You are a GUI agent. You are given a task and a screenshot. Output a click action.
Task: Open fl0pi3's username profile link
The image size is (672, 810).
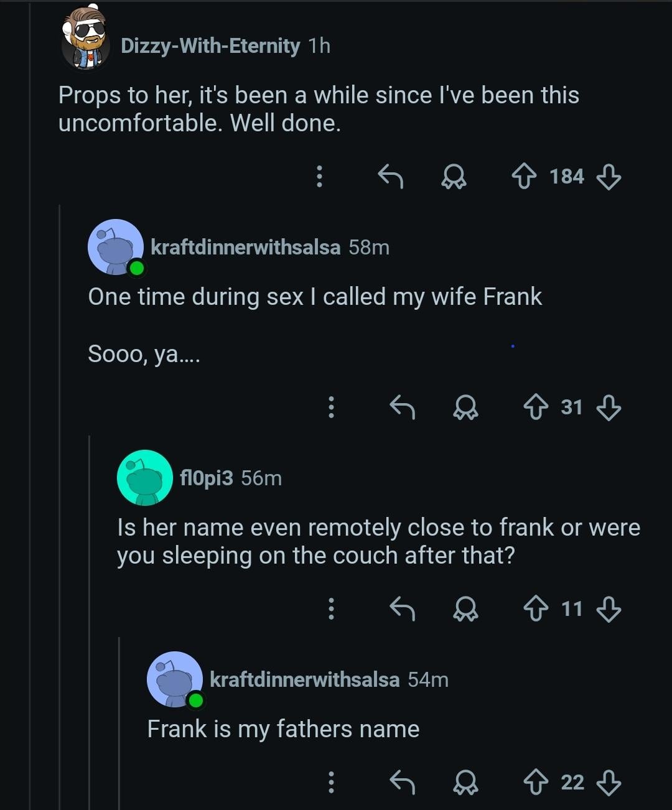[x=206, y=478]
